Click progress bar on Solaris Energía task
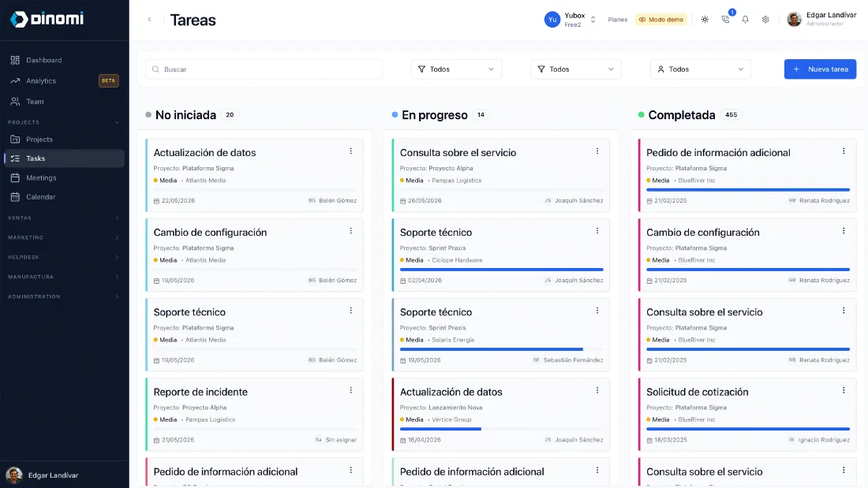The width and height of the screenshot is (868, 488). point(502,349)
